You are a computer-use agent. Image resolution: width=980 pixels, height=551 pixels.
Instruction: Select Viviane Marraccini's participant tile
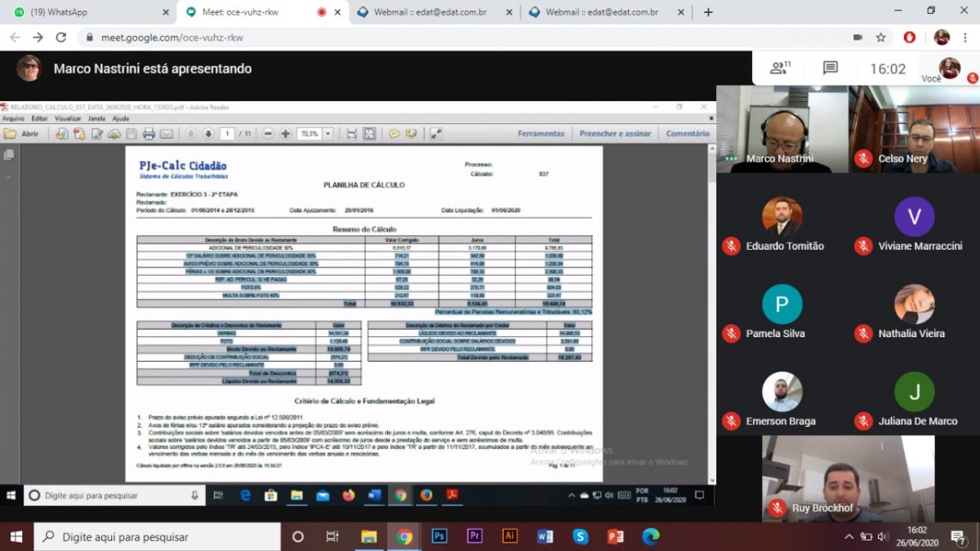pos(914,226)
